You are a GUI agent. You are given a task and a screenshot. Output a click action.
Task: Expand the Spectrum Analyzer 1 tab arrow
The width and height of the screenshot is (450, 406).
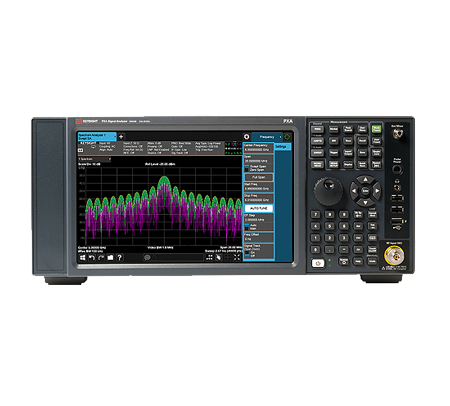tap(115, 137)
